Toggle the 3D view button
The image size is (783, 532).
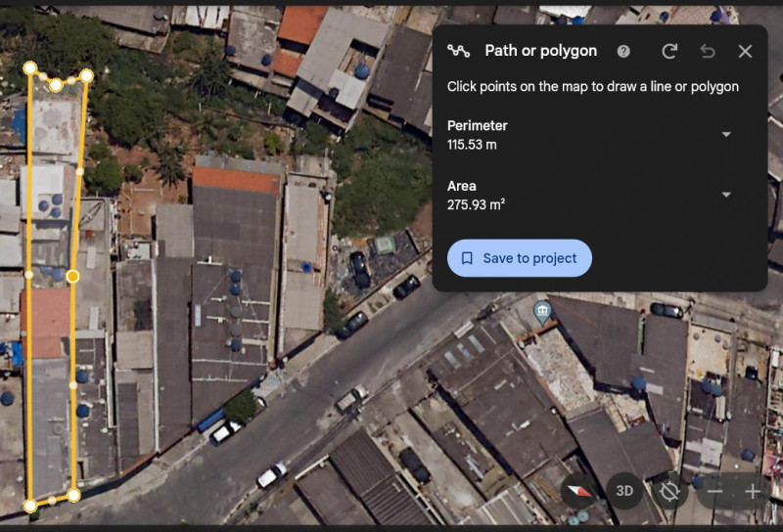(624, 491)
